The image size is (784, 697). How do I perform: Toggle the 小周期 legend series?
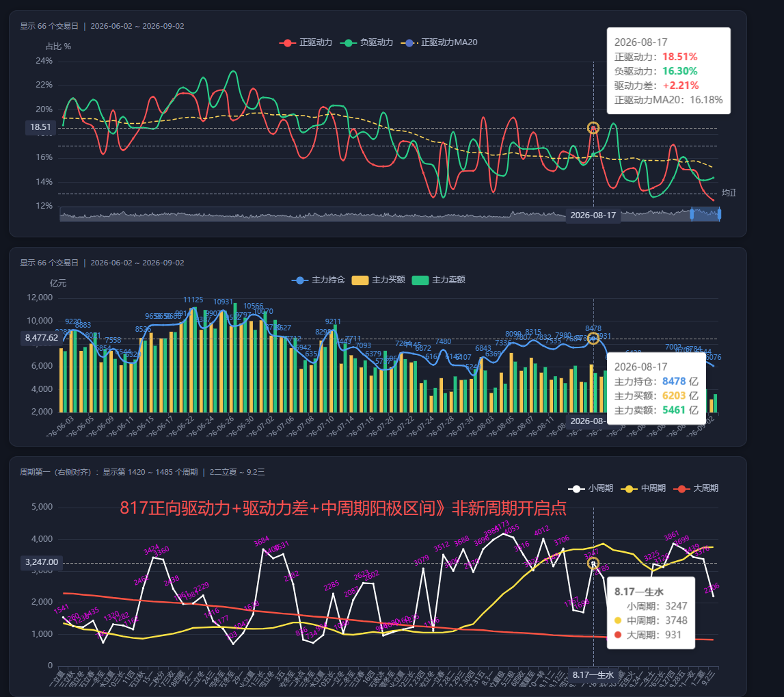(591, 488)
